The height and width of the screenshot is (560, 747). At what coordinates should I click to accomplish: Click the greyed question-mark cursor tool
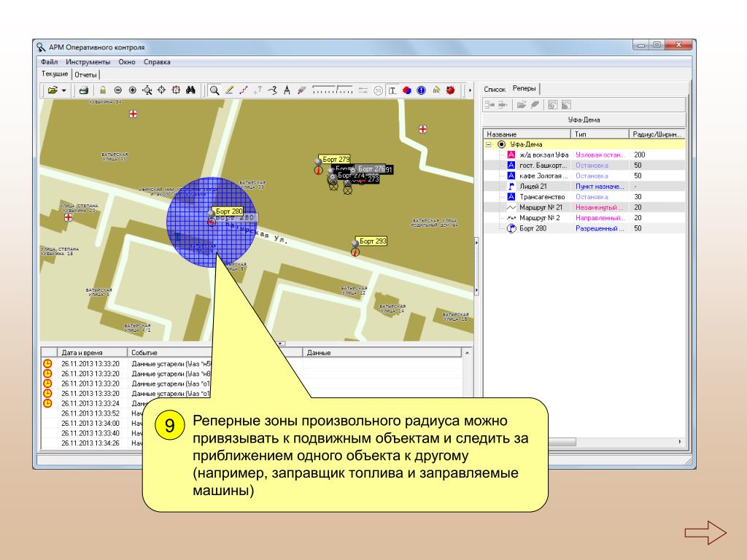(x=258, y=90)
